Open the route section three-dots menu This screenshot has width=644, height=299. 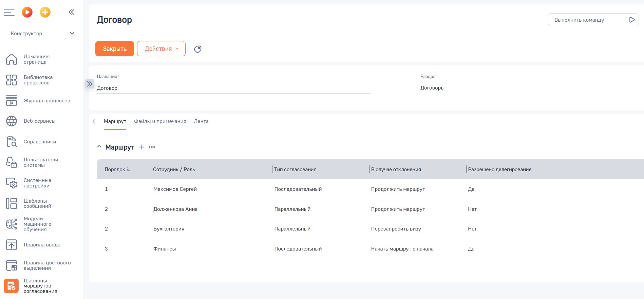152,147
